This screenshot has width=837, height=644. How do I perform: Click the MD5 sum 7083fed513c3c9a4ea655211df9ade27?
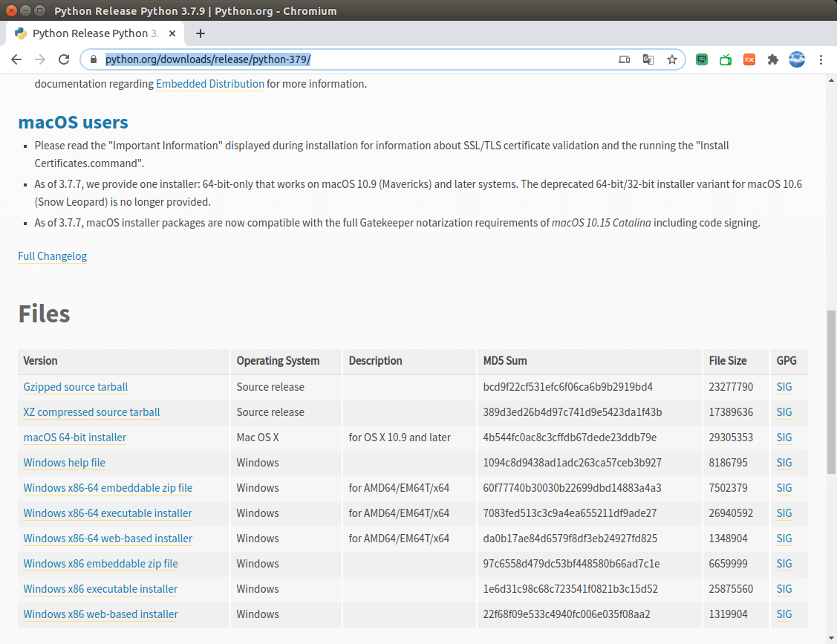570,513
